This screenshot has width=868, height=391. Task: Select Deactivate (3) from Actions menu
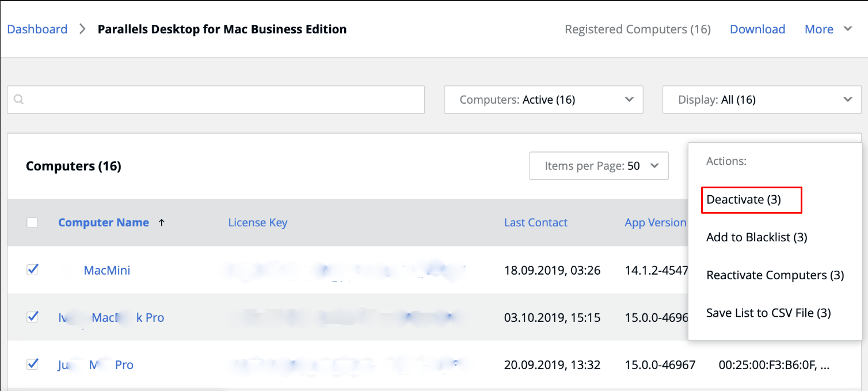click(743, 200)
